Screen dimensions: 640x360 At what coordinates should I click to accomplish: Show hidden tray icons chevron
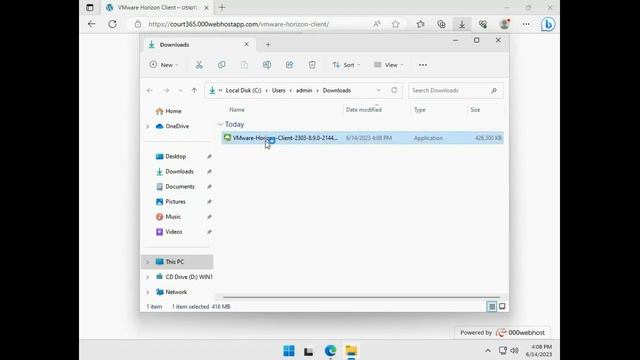coord(488,351)
